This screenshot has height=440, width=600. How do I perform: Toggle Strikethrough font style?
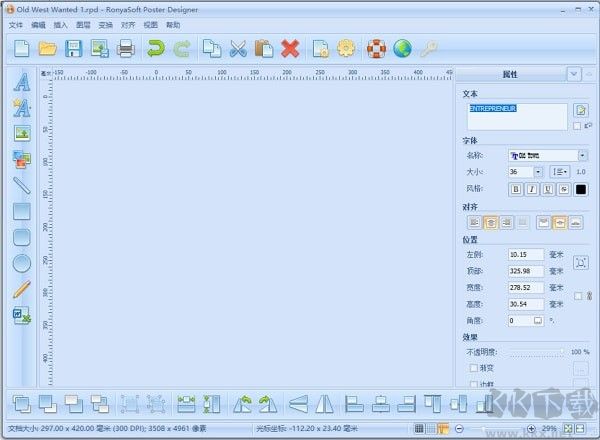[564, 189]
